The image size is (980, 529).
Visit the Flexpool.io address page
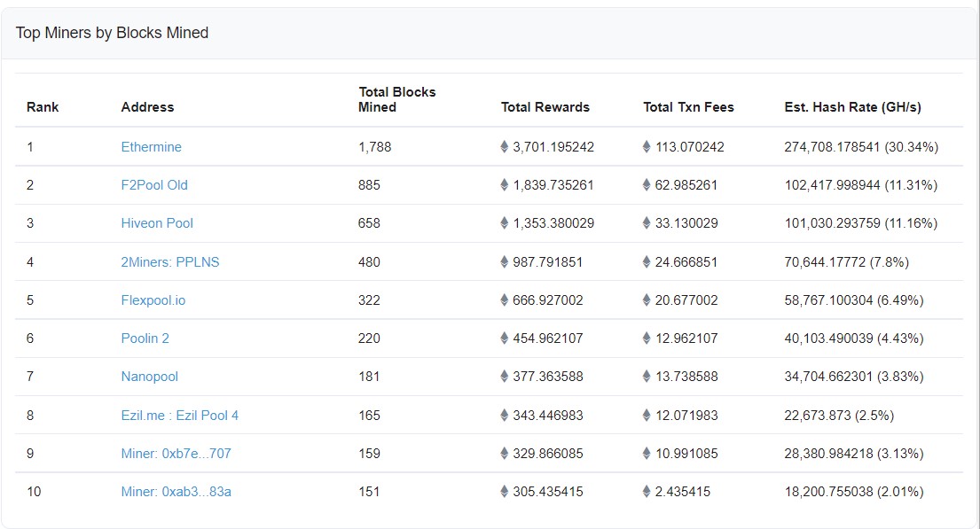[x=152, y=300]
